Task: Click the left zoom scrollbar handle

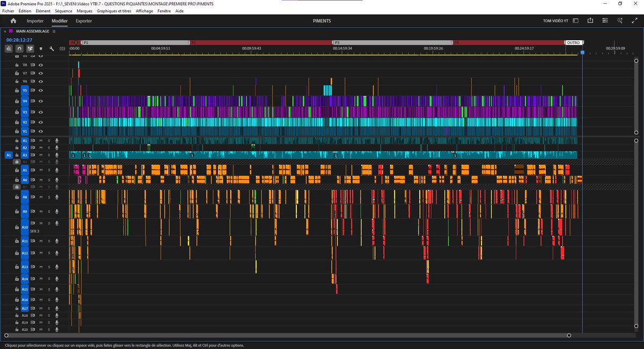Action: [x=6, y=336]
